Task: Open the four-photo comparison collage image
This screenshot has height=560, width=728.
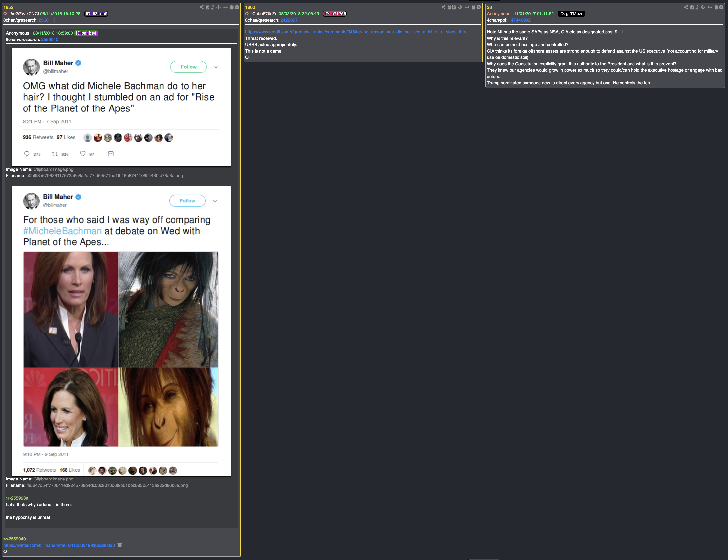Action: (121, 349)
